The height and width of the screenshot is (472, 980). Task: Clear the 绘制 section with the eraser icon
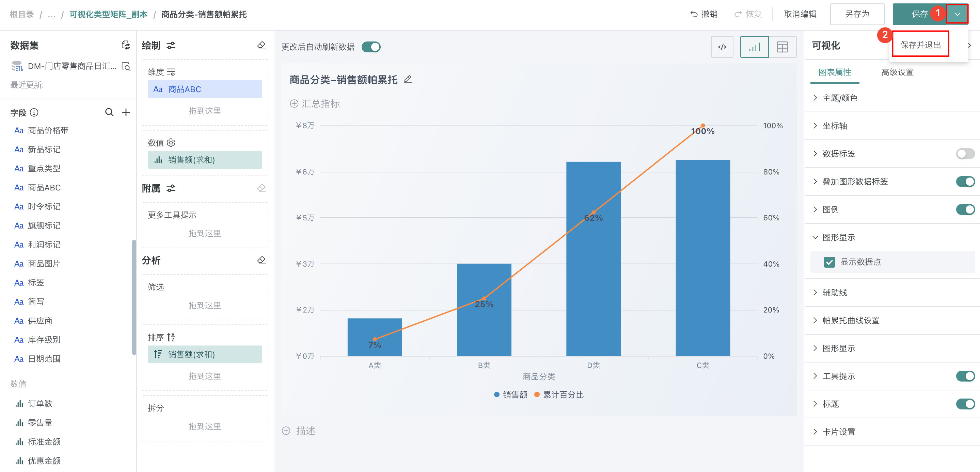(x=262, y=45)
